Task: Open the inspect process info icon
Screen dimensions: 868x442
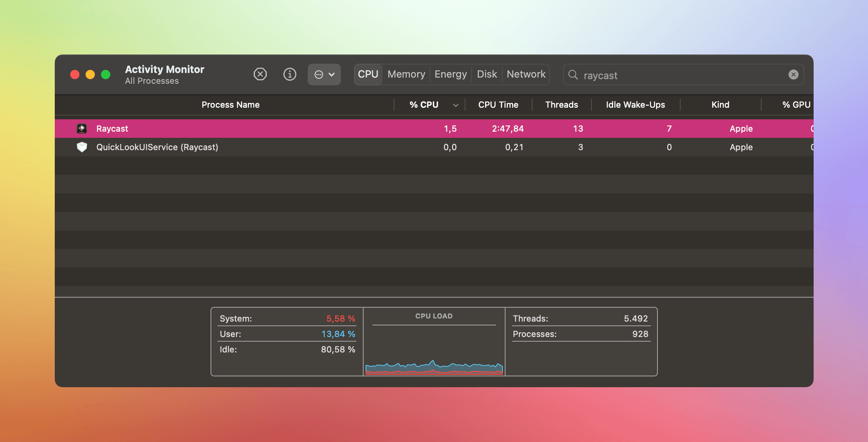Action: [x=290, y=74]
